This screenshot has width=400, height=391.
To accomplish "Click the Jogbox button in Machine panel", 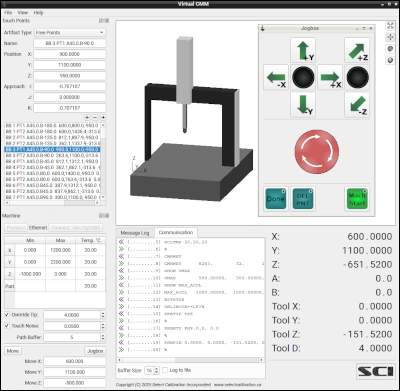I will [95, 351].
